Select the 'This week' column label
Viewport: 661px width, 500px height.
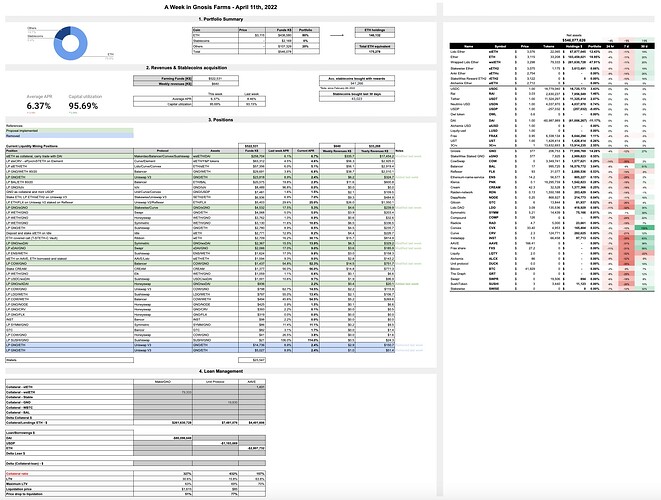tap(215, 94)
